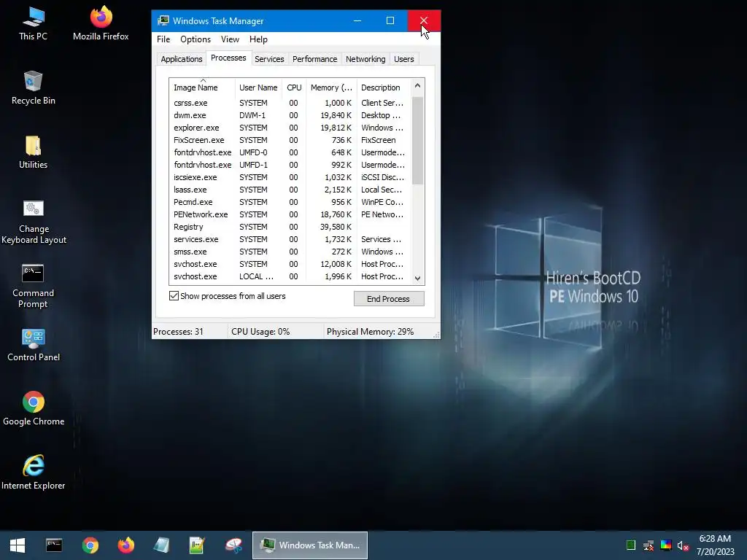
Task: Click Windows Task Manager taskbar button
Action: pos(309,545)
